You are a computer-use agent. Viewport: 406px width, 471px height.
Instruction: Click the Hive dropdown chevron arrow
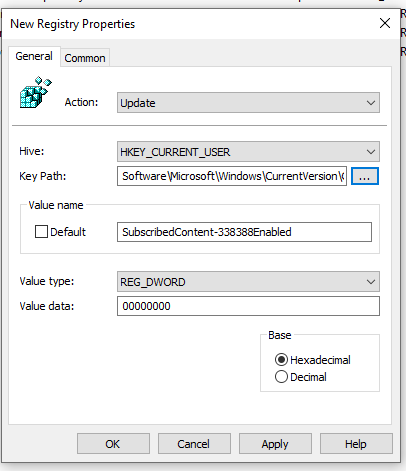coord(371,152)
